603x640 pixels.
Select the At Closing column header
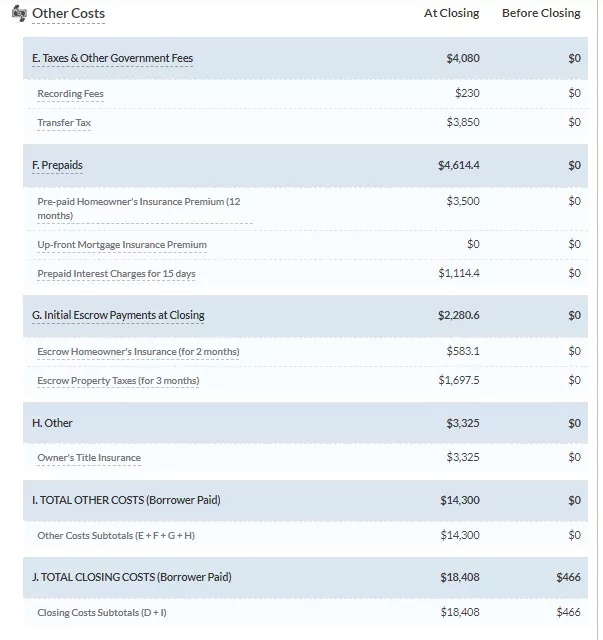click(451, 13)
